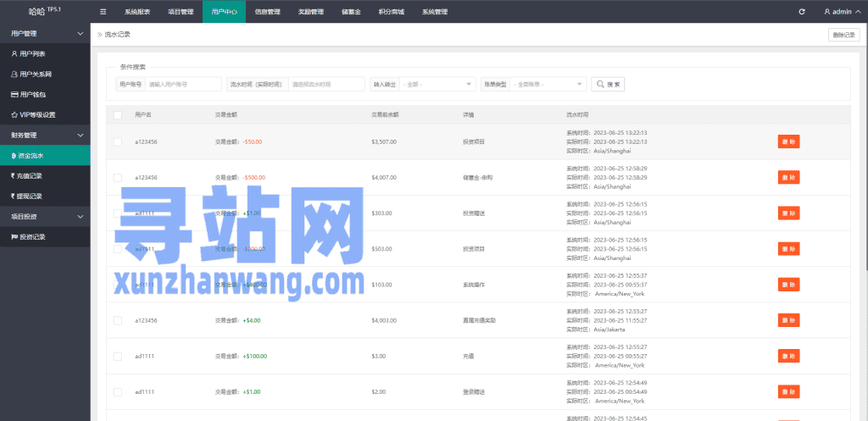Viewport: 868px width, 421px height.
Task: Click the 直属充值奖励 detail cell
Action: click(480, 320)
